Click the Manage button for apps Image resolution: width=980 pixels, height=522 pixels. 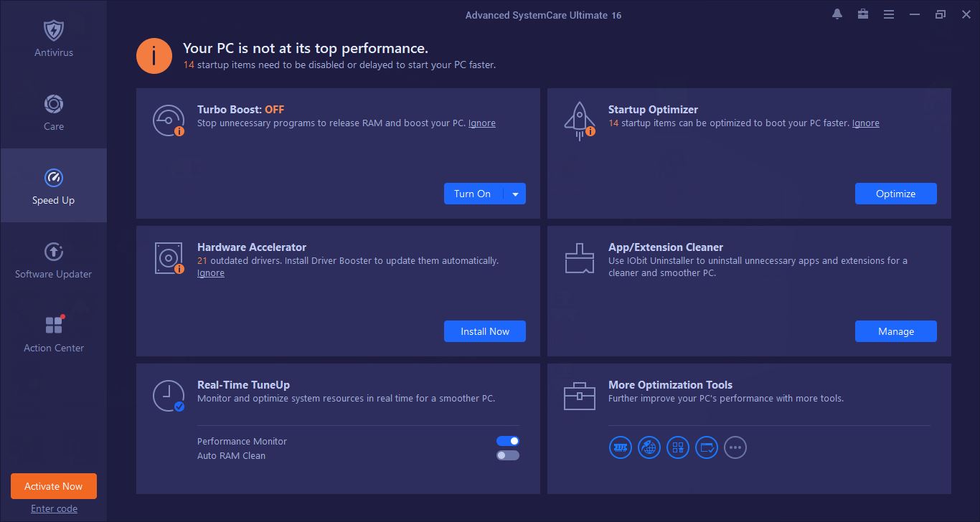tap(896, 331)
